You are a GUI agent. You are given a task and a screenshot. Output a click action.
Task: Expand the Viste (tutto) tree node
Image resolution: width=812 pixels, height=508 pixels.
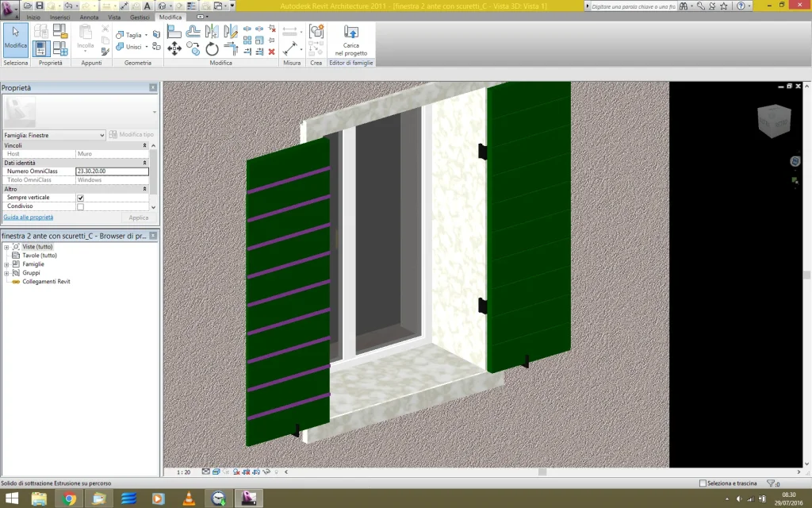point(6,247)
